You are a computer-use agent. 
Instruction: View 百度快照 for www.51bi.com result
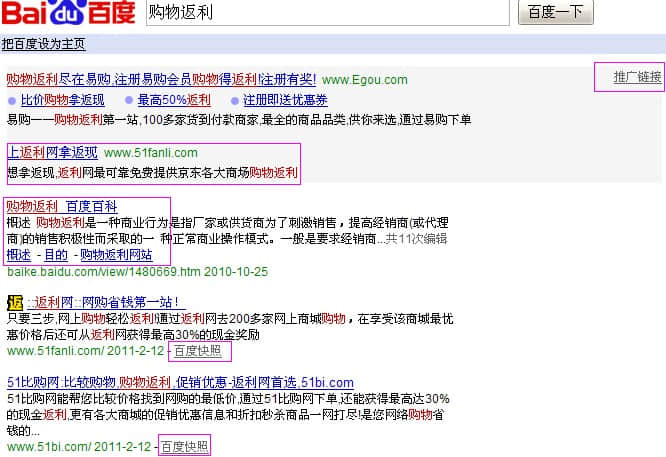tap(185, 446)
